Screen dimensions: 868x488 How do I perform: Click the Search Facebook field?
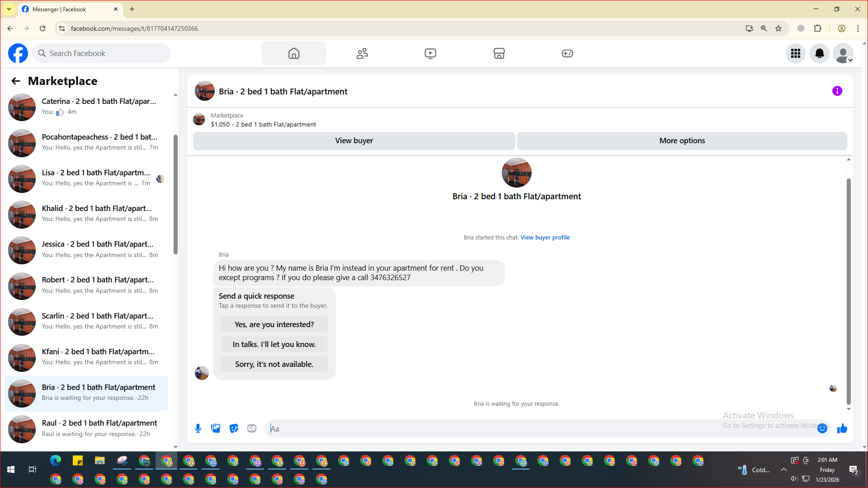point(101,53)
